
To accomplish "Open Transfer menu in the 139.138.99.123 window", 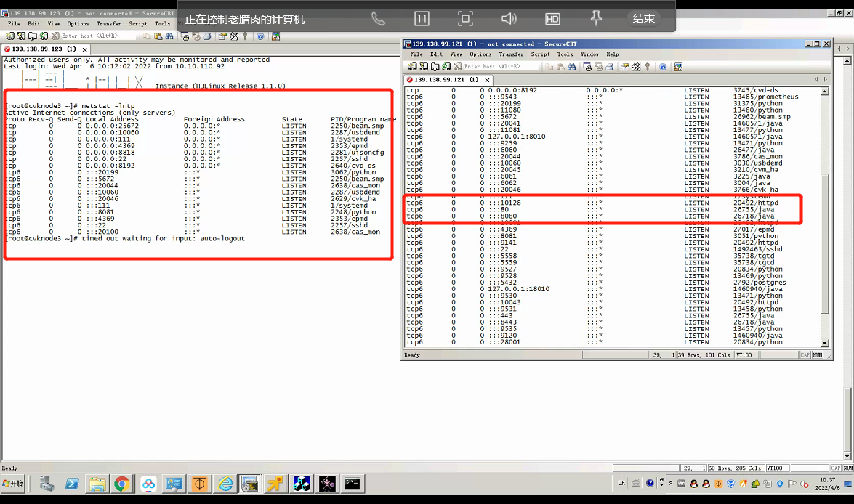I will pyautogui.click(x=109, y=24).
